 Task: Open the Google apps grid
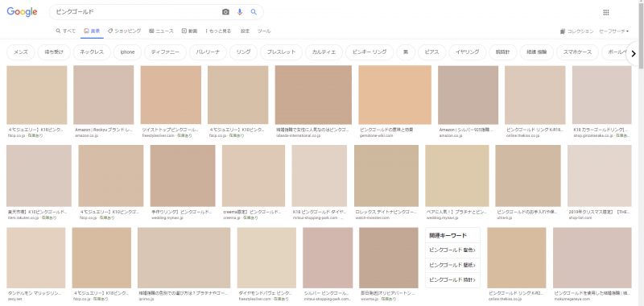(x=606, y=12)
